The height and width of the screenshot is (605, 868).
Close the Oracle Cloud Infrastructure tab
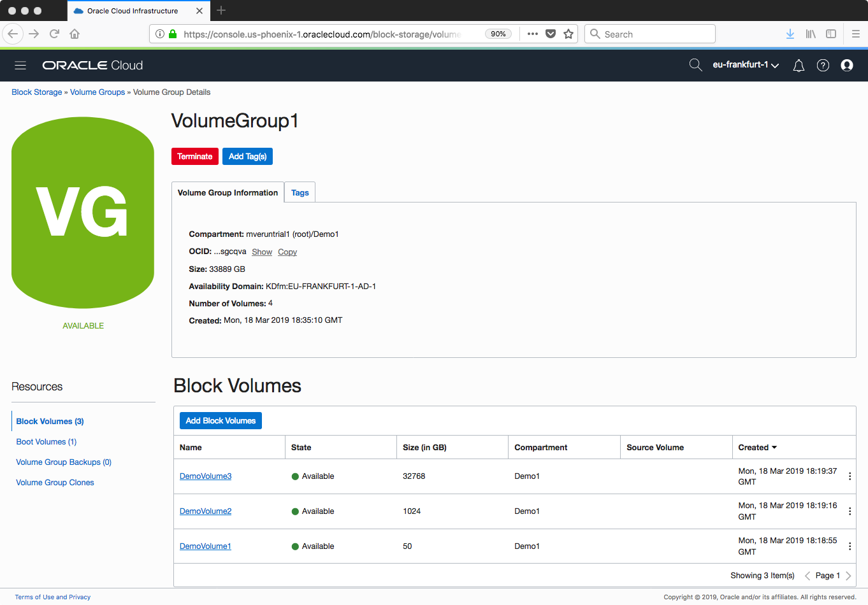pos(199,11)
